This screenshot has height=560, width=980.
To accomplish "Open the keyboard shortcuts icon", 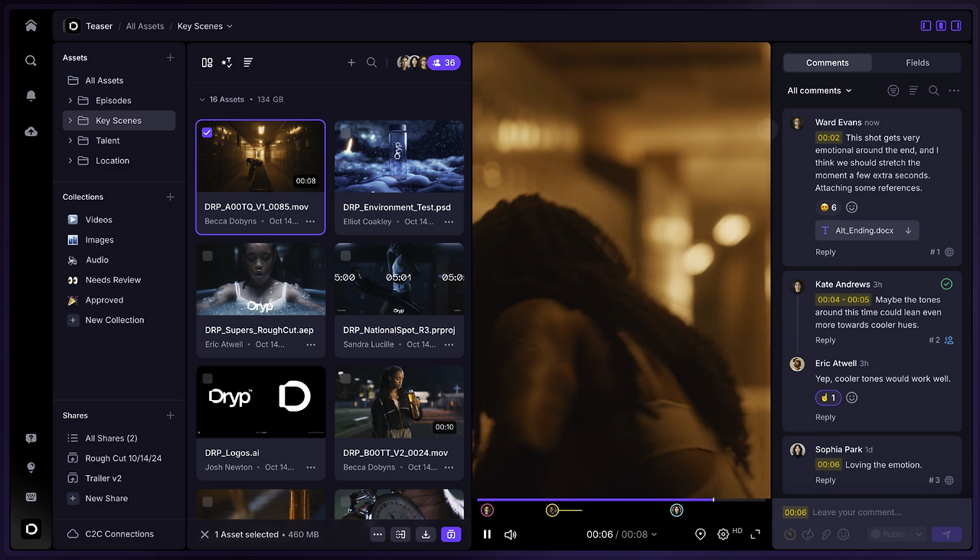I will pos(31,497).
